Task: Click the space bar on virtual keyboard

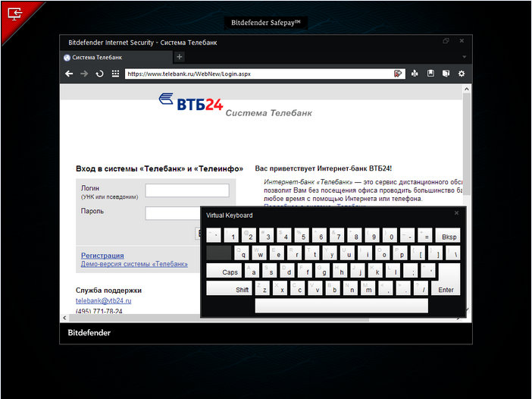Action: 341,306
